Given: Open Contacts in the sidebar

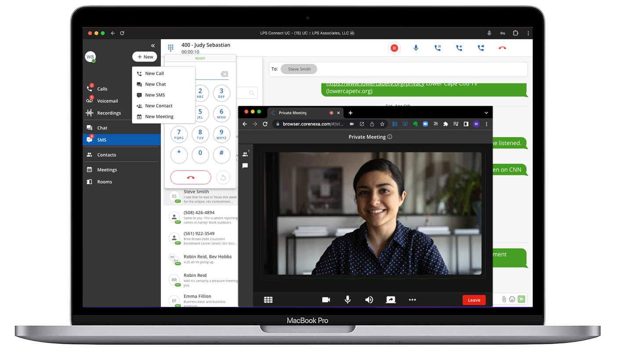Looking at the screenshot, I should (x=122, y=155).
